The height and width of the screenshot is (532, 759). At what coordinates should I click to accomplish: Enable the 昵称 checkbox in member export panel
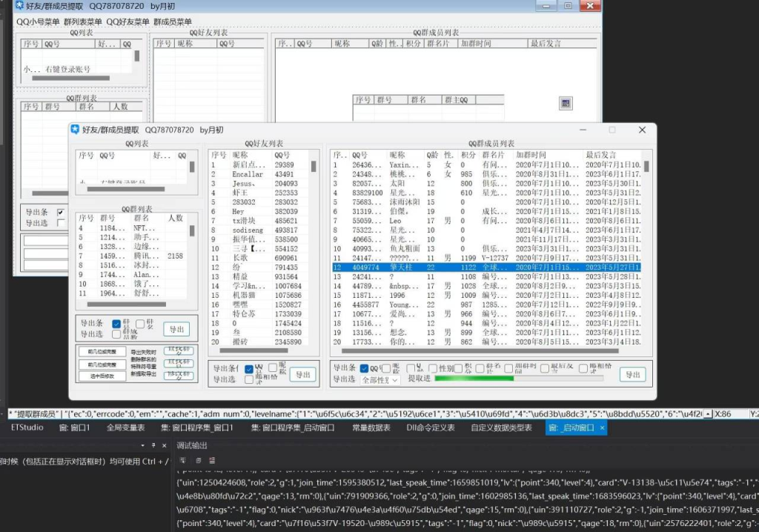(386, 368)
